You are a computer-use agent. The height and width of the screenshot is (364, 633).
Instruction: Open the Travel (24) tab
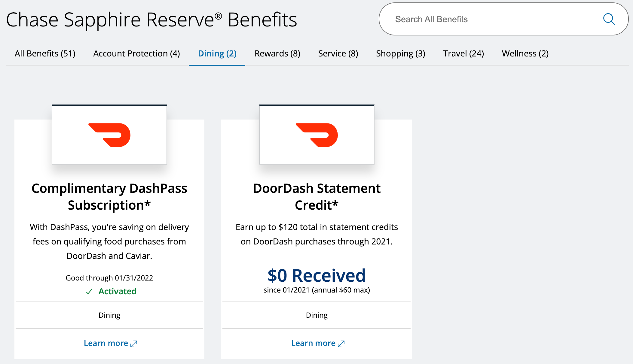[x=463, y=53]
